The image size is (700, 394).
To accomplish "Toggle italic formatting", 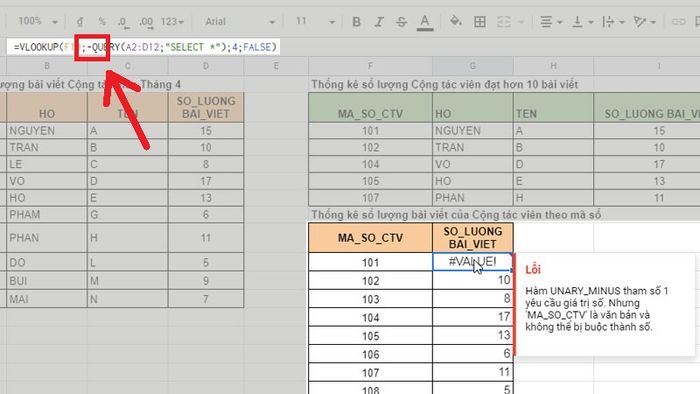I will coord(379,21).
